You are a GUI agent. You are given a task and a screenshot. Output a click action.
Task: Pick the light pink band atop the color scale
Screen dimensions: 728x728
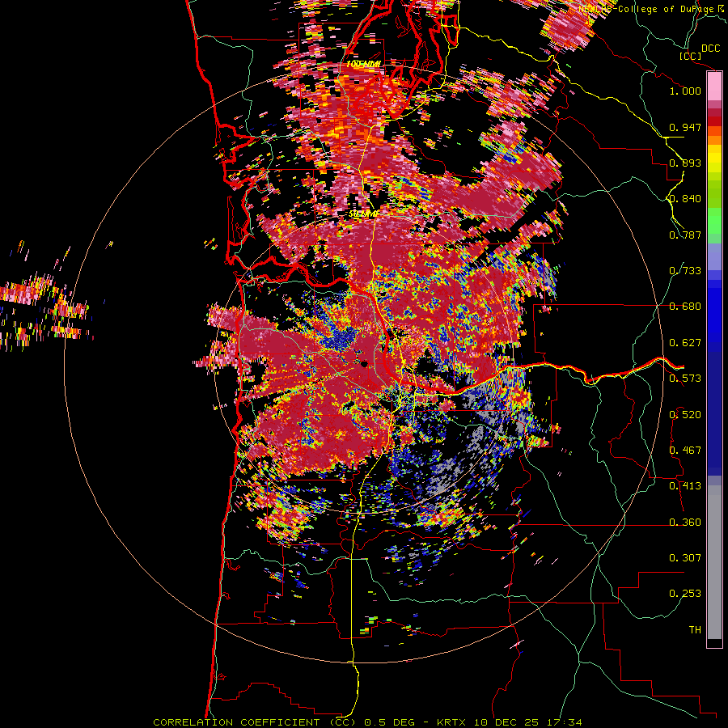[x=714, y=87]
